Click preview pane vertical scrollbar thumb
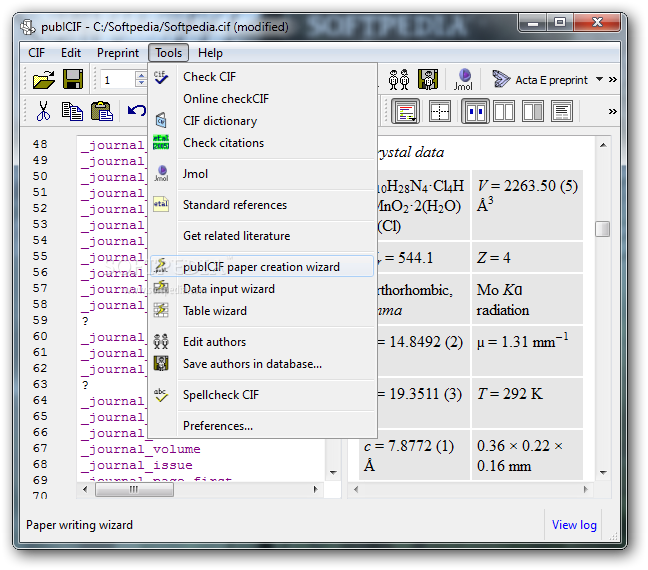 click(603, 229)
